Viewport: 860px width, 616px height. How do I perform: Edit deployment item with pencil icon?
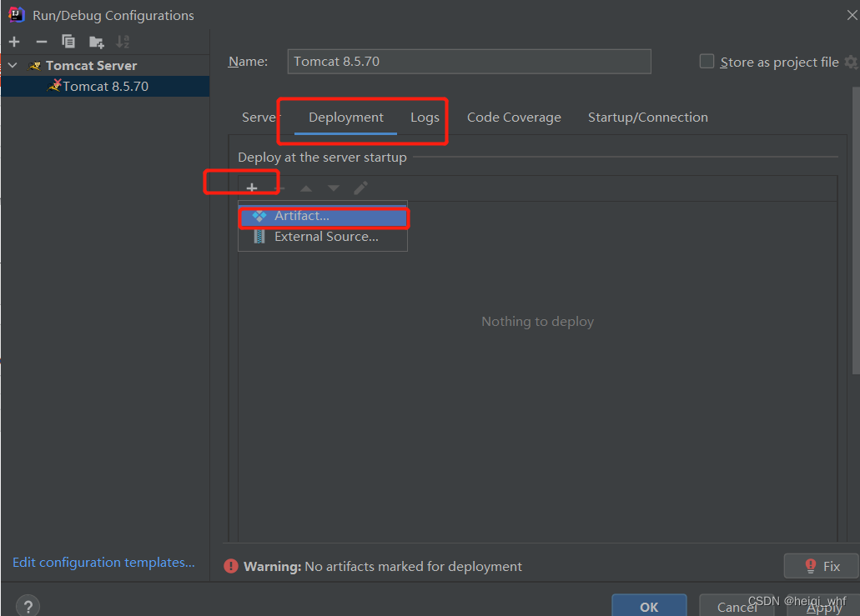(x=360, y=188)
